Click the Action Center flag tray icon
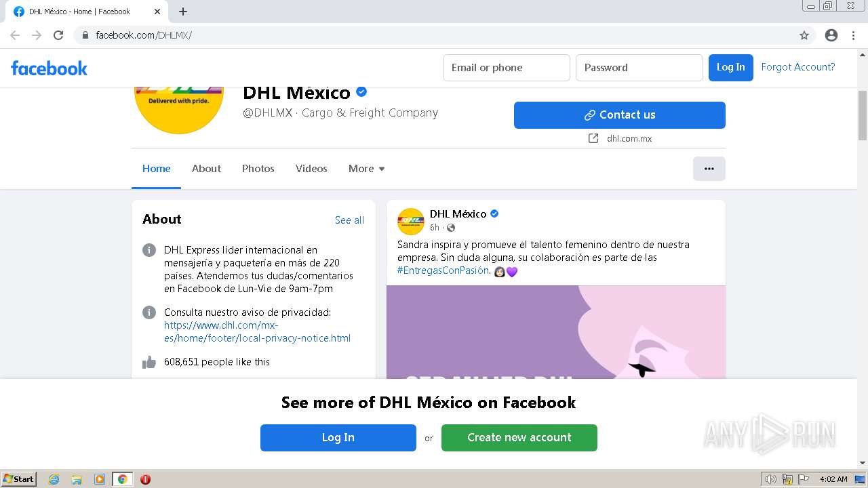 point(804,479)
